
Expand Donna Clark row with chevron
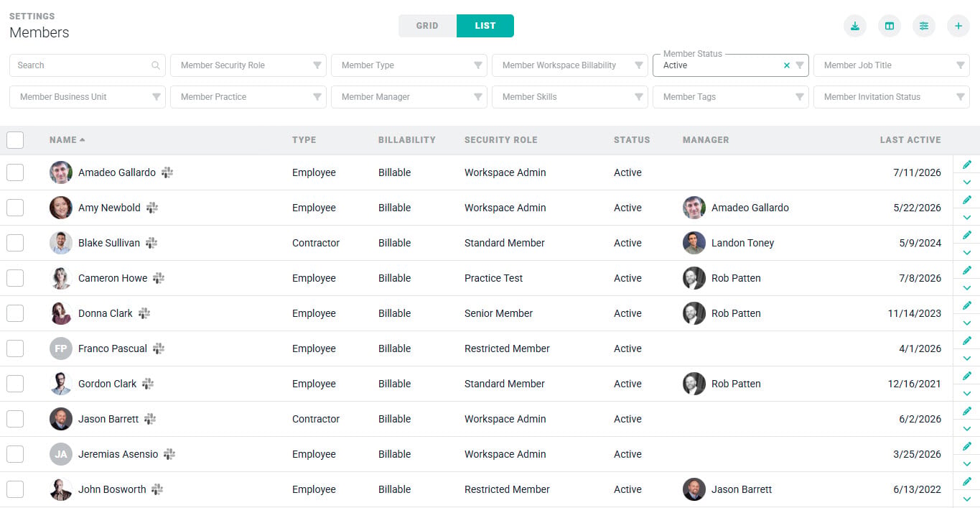[967, 323]
